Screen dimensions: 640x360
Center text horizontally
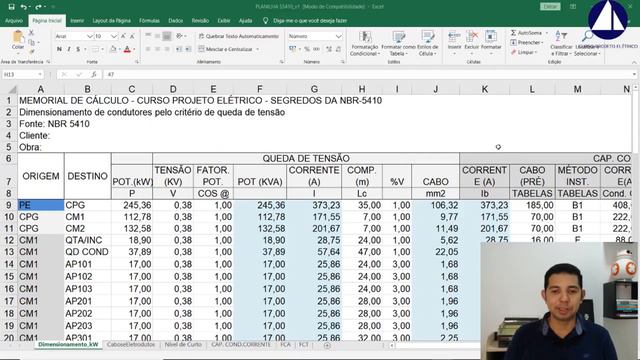pyautogui.click(x=157, y=49)
